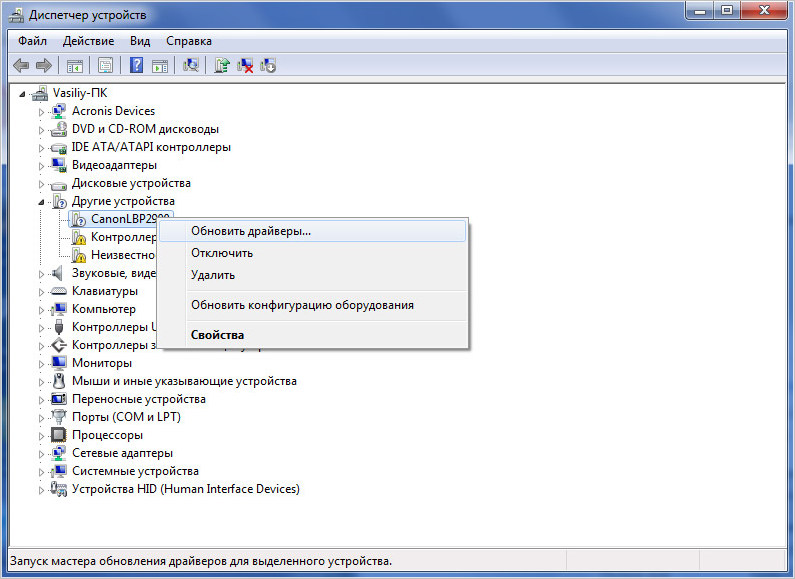Select the Видеоадаптеры tree item
The height and width of the screenshot is (579, 795).
coord(114,165)
